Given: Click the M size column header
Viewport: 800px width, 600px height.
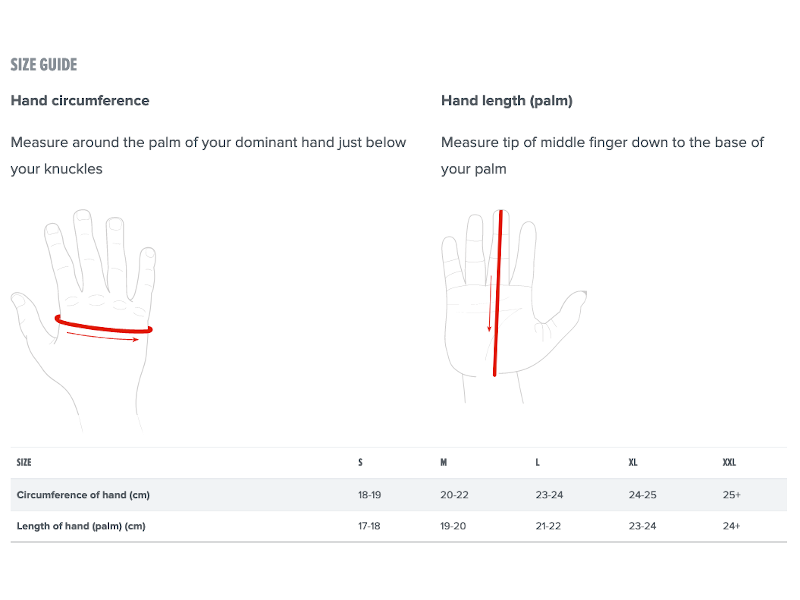Looking at the screenshot, I should 443,462.
